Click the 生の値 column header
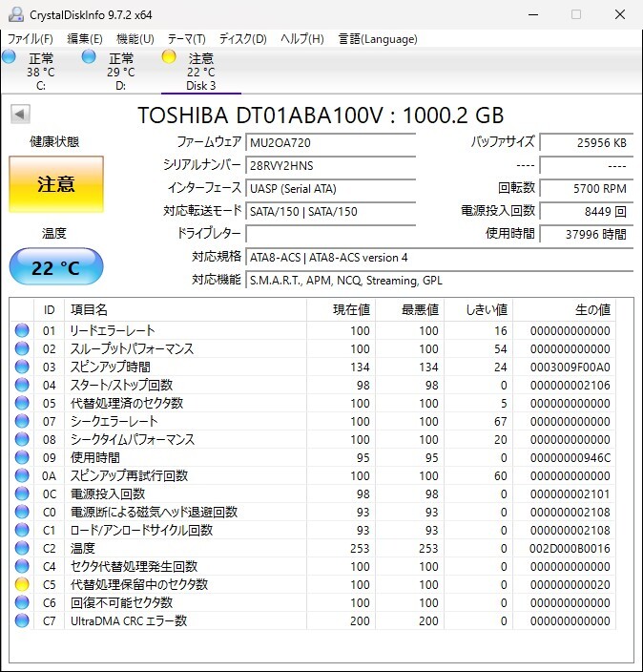 click(565, 310)
